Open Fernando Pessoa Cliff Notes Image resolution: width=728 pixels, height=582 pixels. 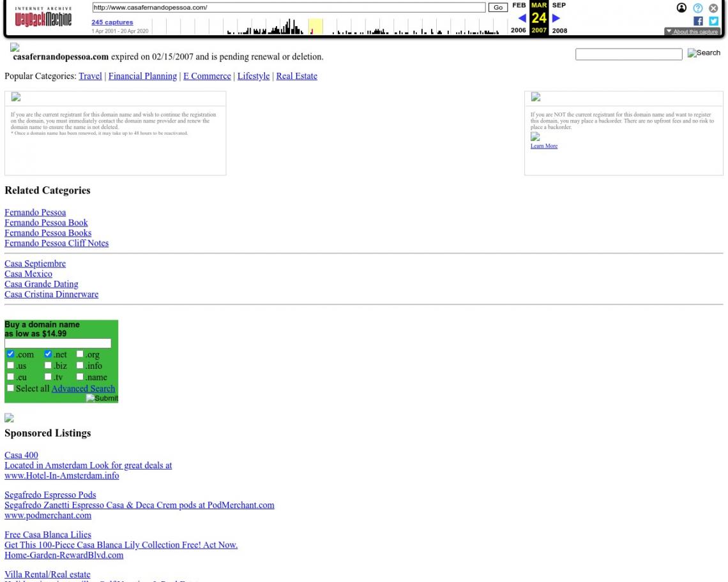point(57,243)
